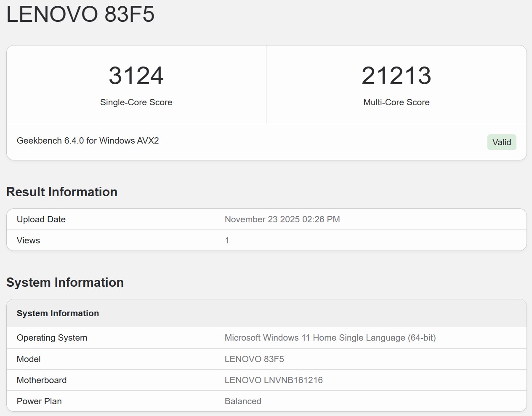Screen dimensions: 532x416
Task: Select the Microsoft Windows 11 Home value
Action: (330, 338)
